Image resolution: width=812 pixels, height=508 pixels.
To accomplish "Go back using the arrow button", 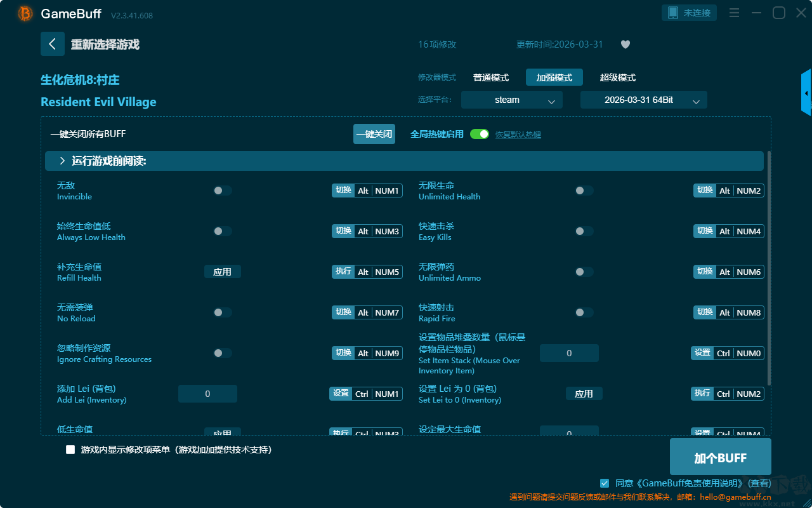I will pyautogui.click(x=53, y=44).
